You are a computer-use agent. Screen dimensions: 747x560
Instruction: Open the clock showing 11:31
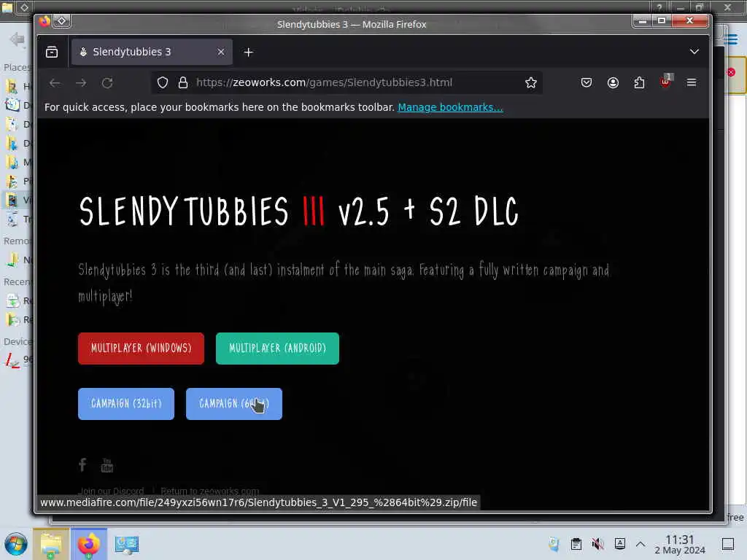680,544
